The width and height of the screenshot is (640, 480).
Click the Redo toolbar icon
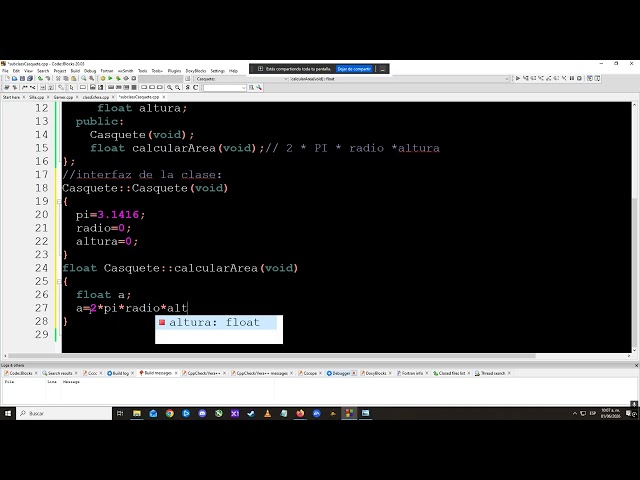48,78
